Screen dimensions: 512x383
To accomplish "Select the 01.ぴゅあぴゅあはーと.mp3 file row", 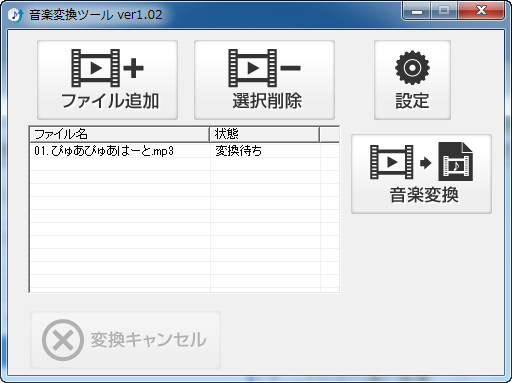I will 185,151.
